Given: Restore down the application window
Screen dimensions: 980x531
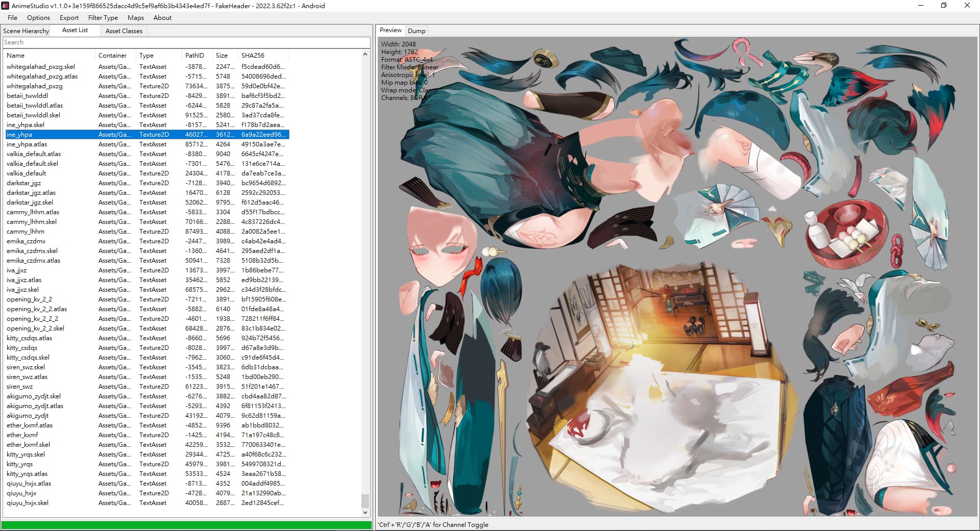Looking at the screenshot, I should 943,6.
